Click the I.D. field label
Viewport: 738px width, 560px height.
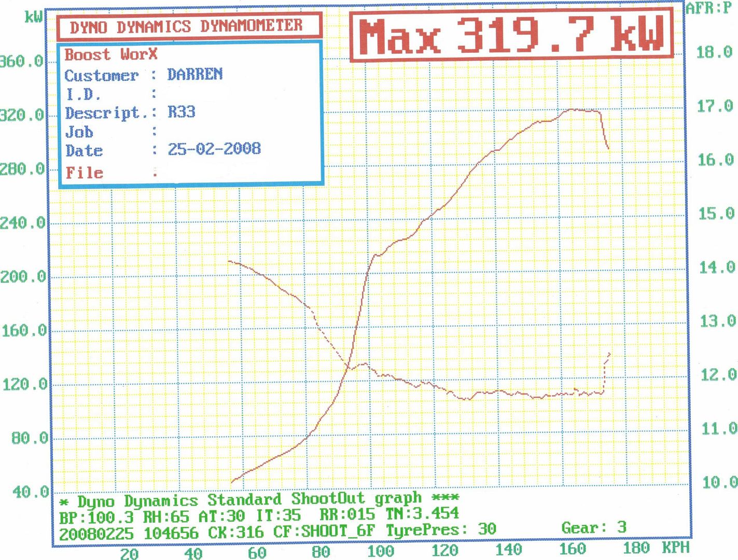(83, 94)
